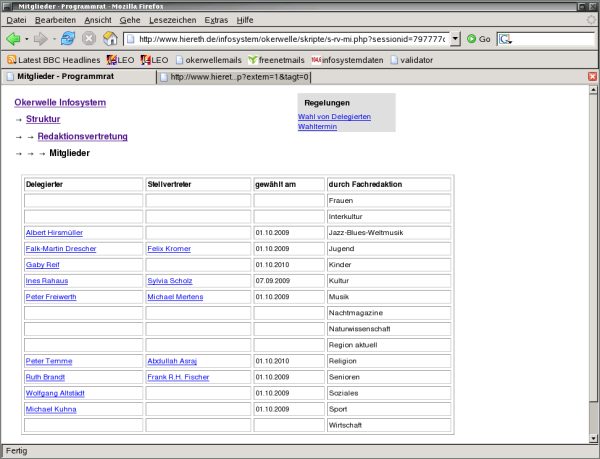
Task: Open the second LEO bookmark
Action: [x=154, y=60]
